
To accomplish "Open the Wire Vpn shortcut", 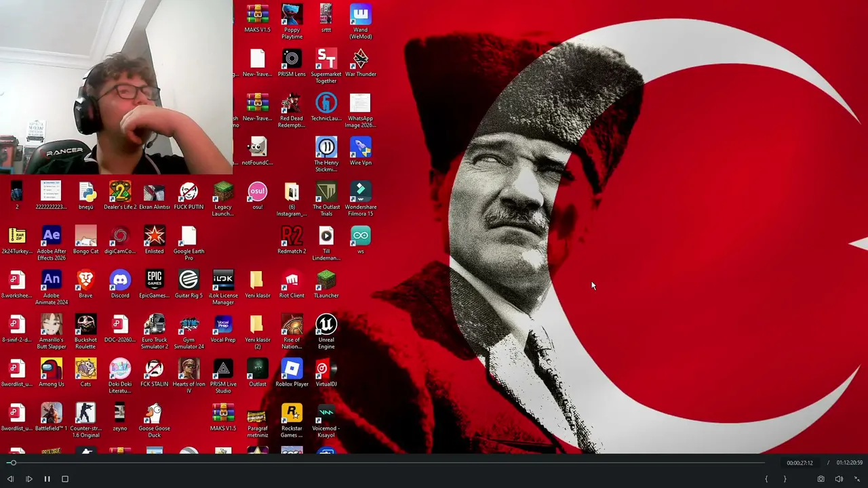I will [x=361, y=151].
